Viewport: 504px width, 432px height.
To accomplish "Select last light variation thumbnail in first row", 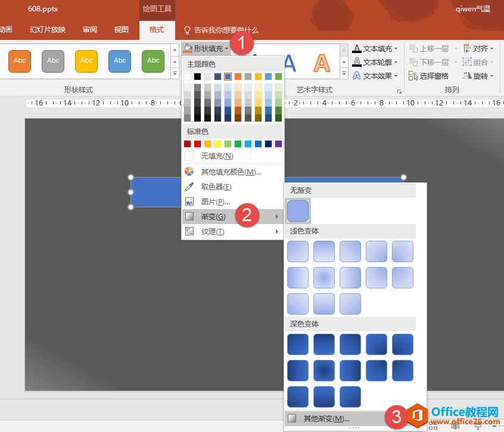I will click(403, 251).
